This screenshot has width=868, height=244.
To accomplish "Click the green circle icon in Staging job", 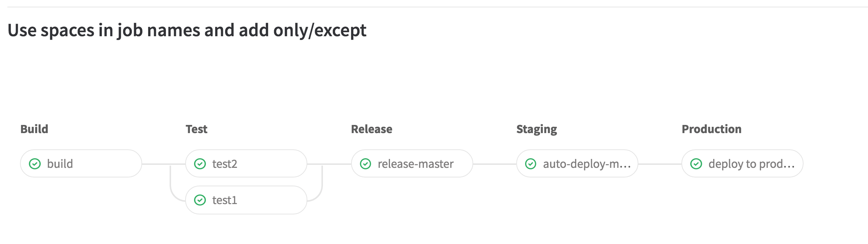I will (x=532, y=163).
